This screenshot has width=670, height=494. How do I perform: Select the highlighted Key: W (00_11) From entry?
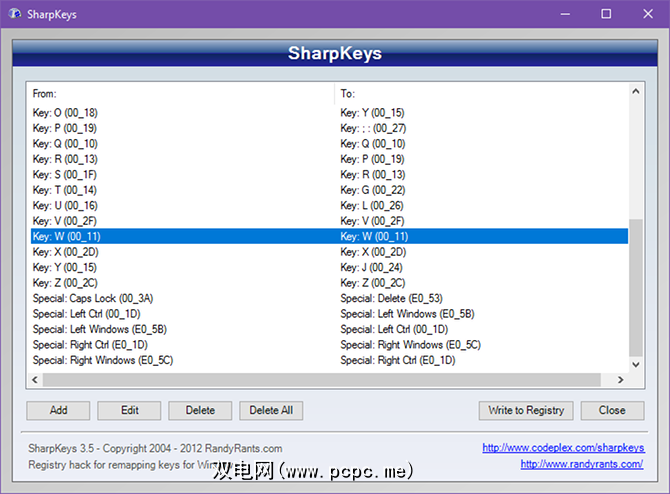(67, 236)
